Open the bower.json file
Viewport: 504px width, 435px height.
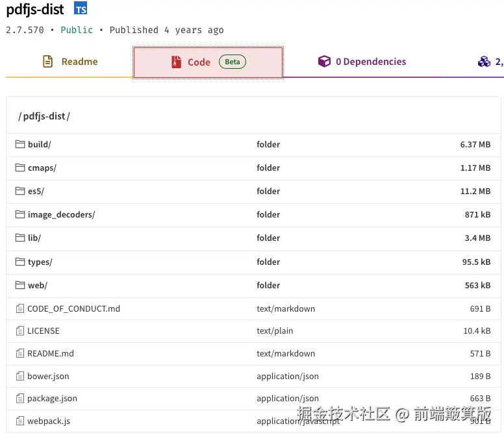pyautogui.click(x=48, y=376)
